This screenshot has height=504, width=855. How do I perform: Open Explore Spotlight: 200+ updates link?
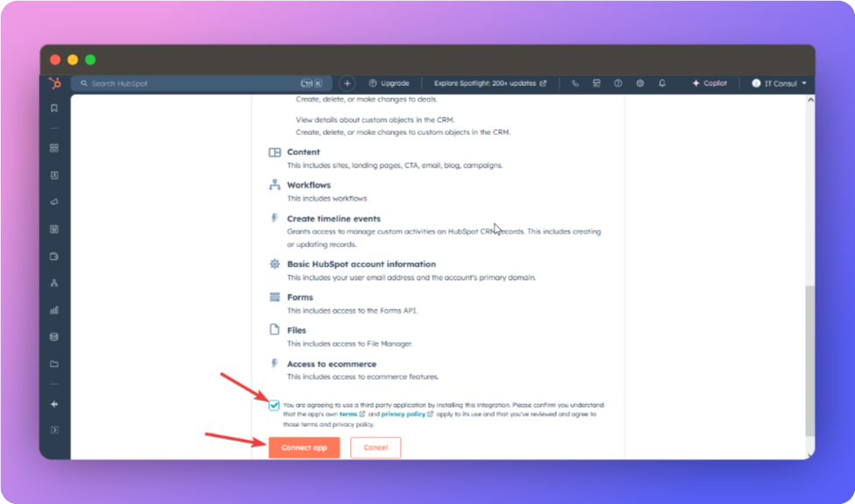pyautogui.click(x=489, y=83)
